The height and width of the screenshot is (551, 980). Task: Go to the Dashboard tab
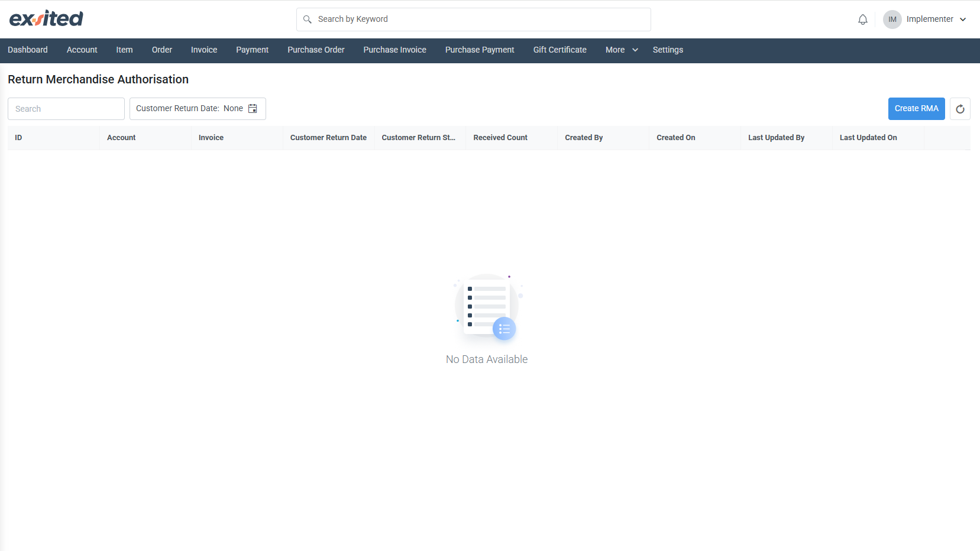pyautogui.click(x=28, y=50)
